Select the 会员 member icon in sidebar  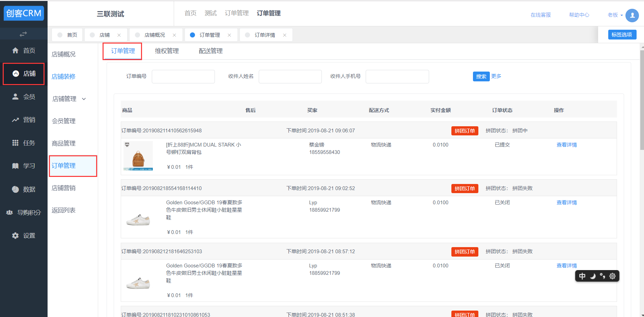click(16, 97)
